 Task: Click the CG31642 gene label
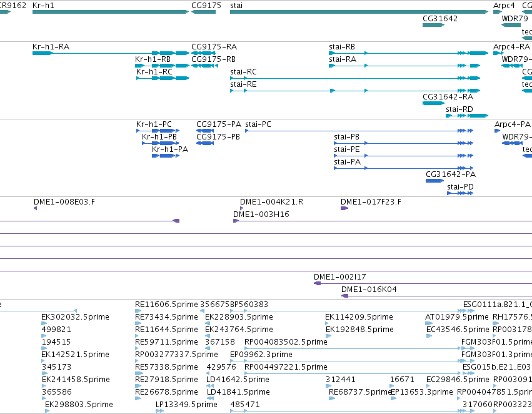pos(440,19)
